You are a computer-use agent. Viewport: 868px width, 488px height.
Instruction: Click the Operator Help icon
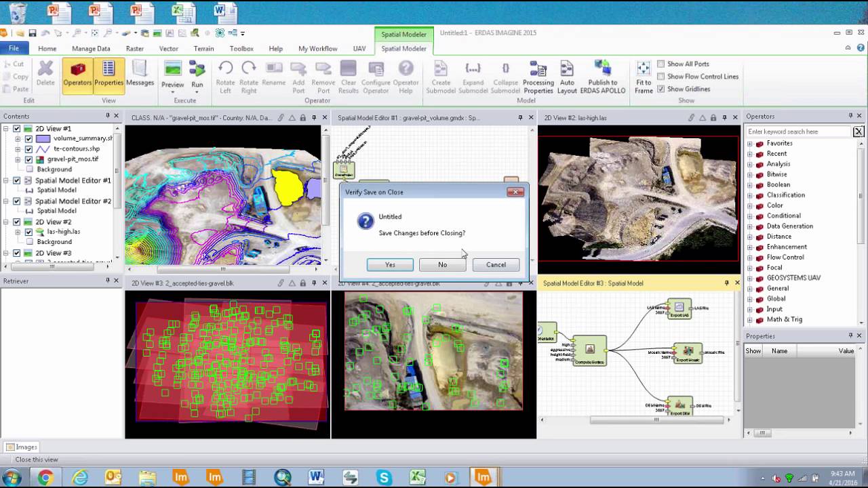[x=406, y=68]
